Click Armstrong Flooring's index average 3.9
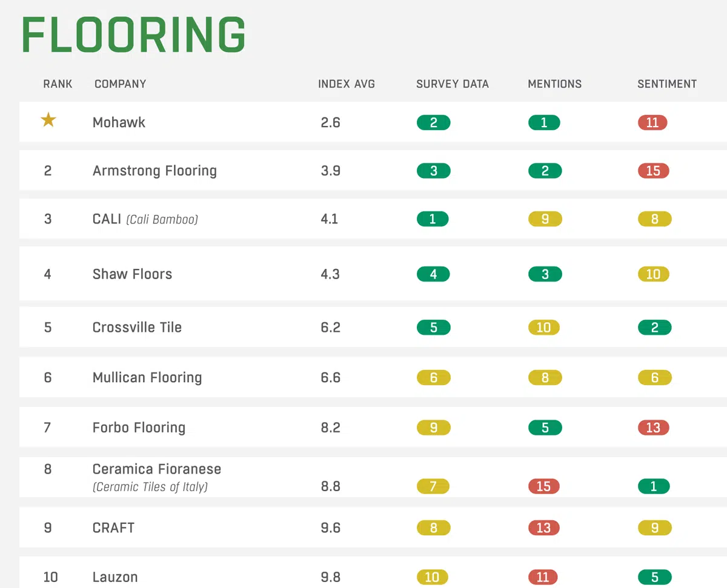Screen dimensions: 727x588 [331, 171]
